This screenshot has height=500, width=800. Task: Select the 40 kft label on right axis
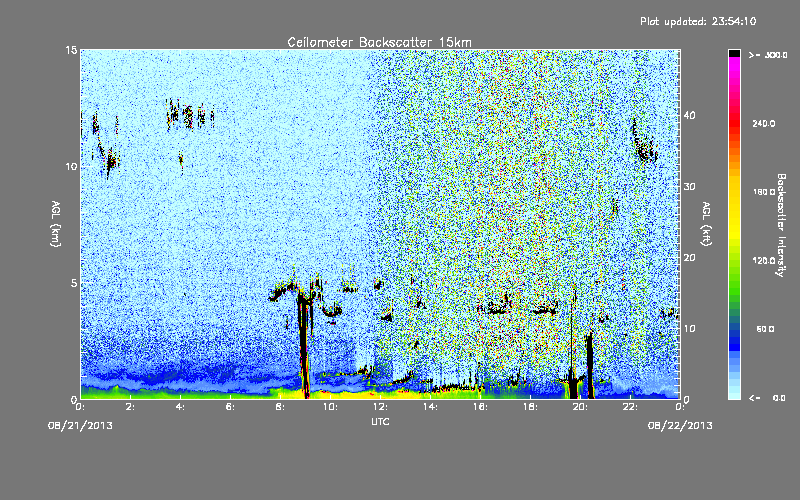[x=689, y=115]
